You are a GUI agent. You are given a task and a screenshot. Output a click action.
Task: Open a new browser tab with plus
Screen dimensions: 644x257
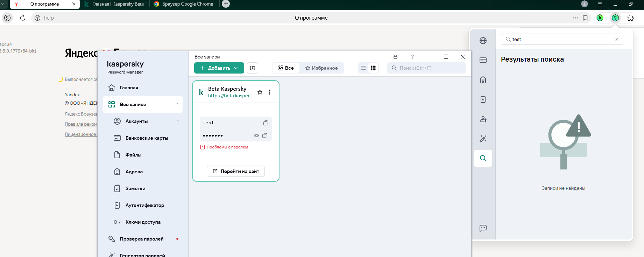point(226,4)
